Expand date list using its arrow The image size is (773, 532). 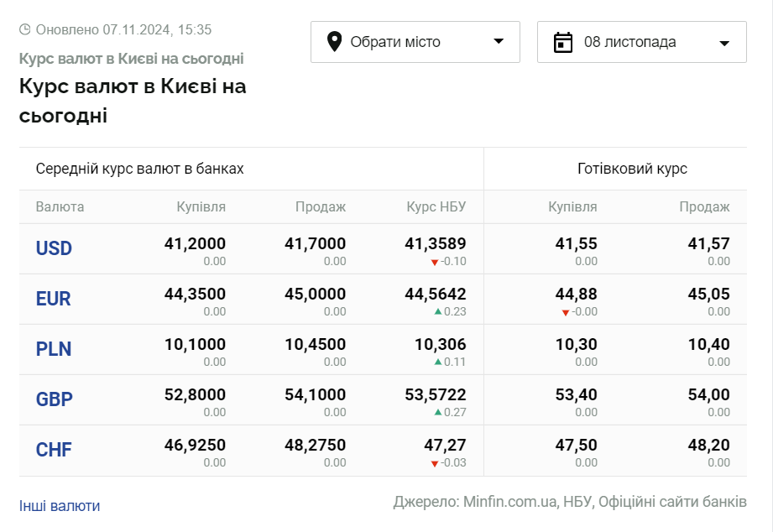coord(724,44)
